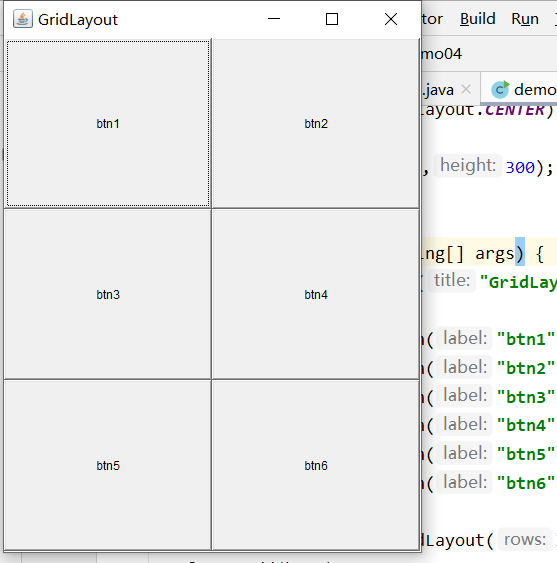
Task: Click the btn2 button
Action: click(x=316, y=124)
